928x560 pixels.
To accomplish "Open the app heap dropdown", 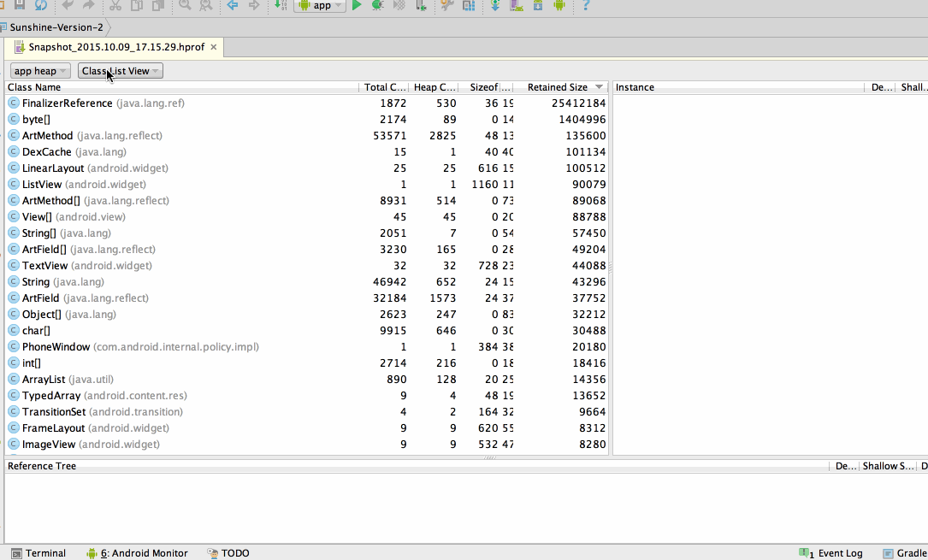I will coord(40,71).
